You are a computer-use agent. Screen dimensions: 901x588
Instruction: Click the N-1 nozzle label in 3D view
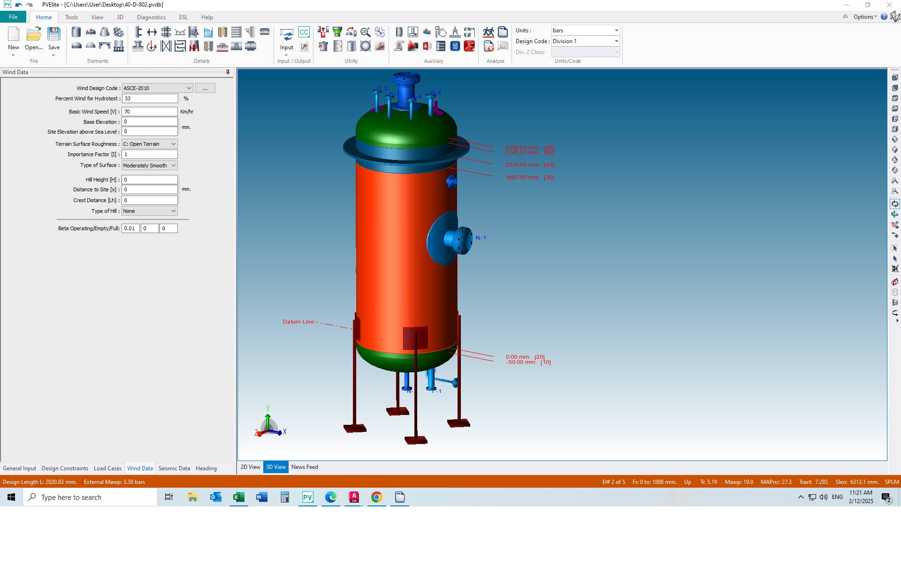click(x=481, y=238)
